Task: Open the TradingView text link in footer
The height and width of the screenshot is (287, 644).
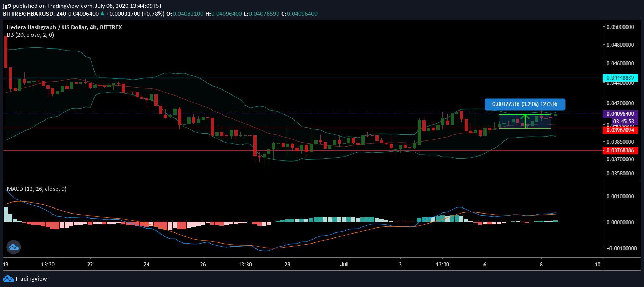Action: coord(31,278)
